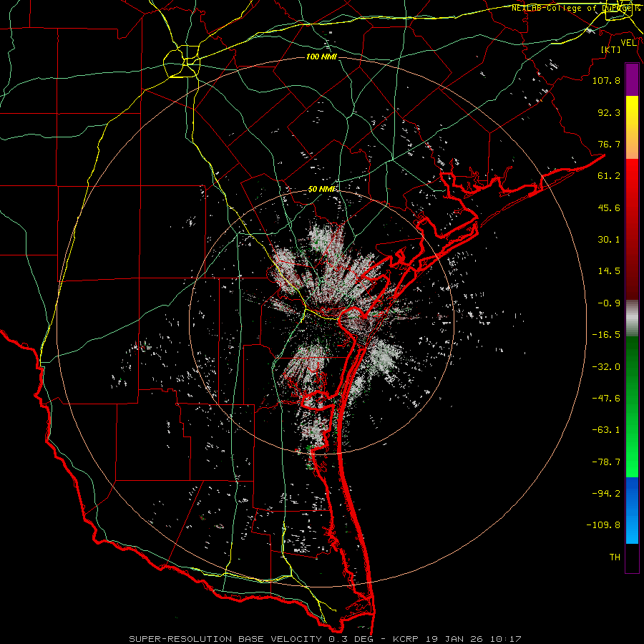The height and width of the screenshot is (644, 644).
Task: Click the "VEL" legend title
Action: pyautogui.click(x=629, y=42)
